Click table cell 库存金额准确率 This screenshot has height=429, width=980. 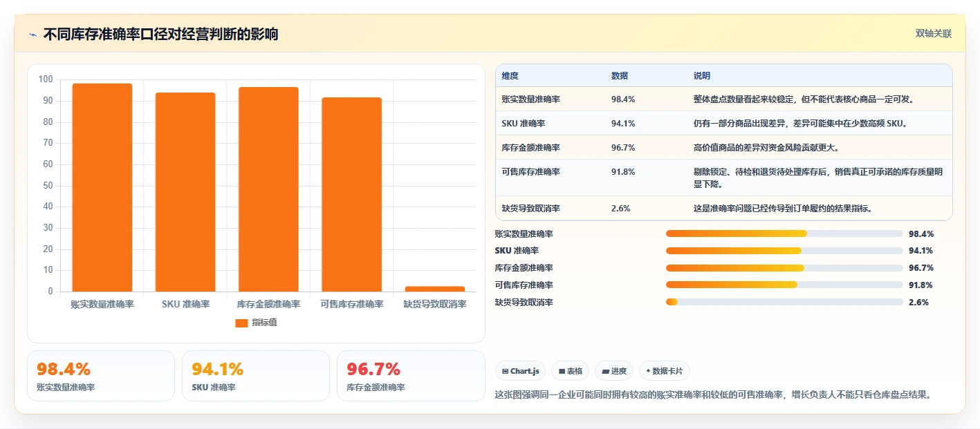tap(531, 148)
